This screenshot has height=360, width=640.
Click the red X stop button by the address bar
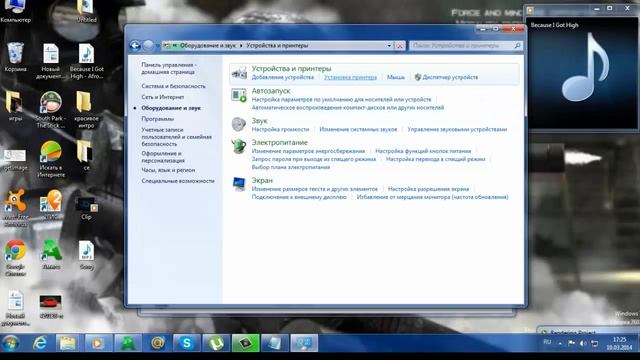[x=400, y=46]
